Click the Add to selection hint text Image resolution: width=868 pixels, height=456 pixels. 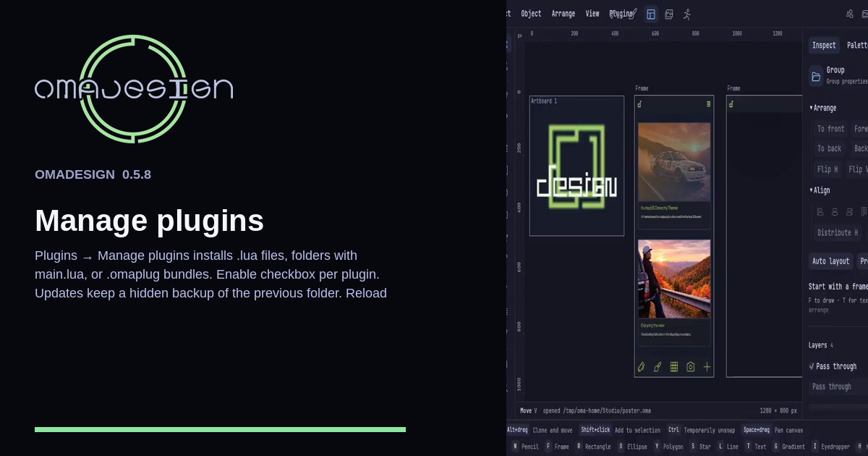tap(638, 430)
